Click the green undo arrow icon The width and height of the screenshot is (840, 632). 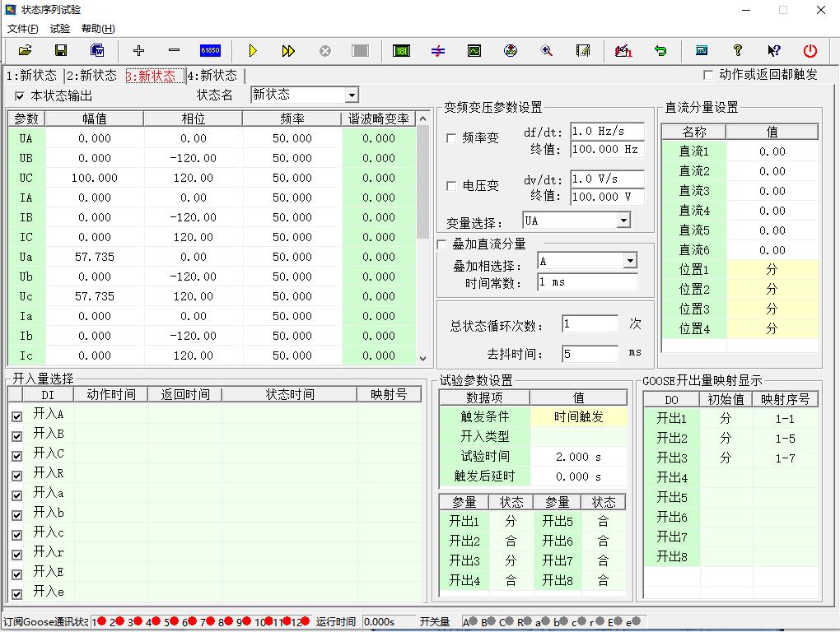point(660,51)
